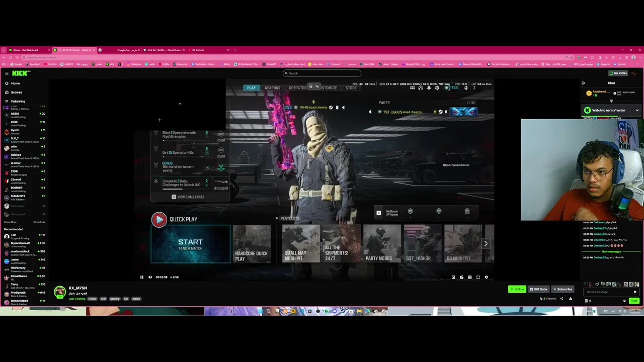This screenshot has width=644, height=362.
Task: Open recommended channel Edmatthews
Action: [25, 277]
